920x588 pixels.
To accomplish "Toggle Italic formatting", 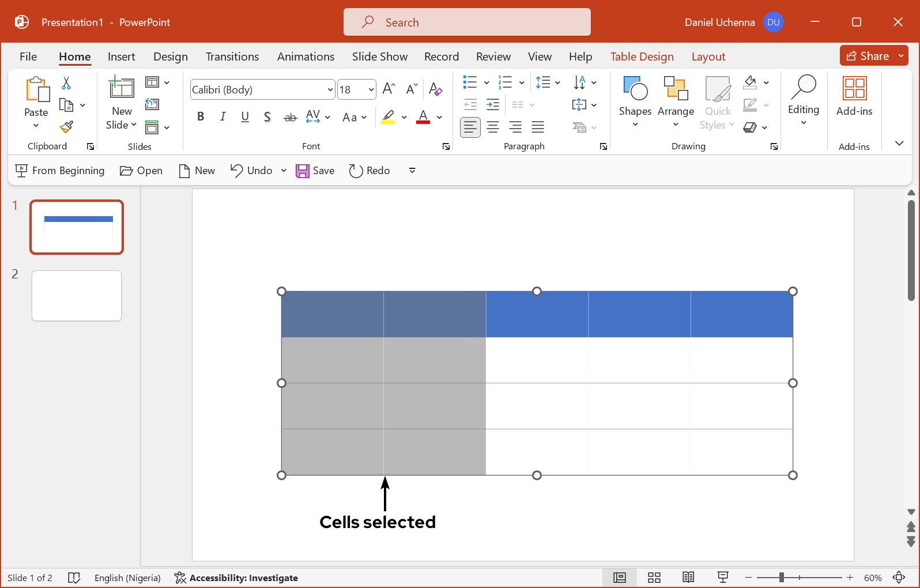I will tap(223, 117).
